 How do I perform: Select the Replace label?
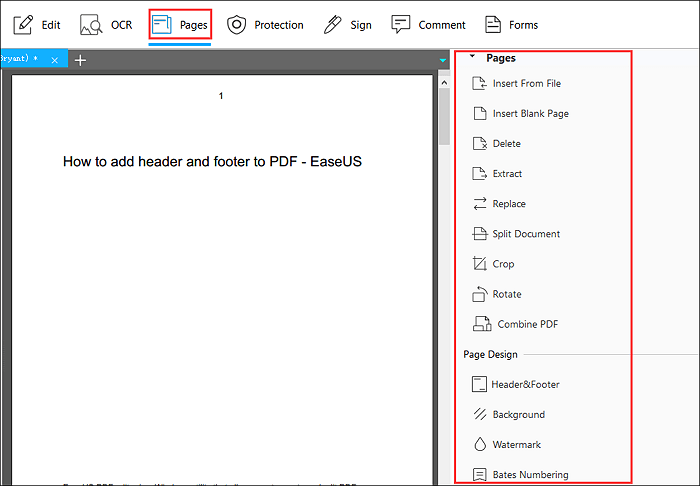tap(509, 204)
